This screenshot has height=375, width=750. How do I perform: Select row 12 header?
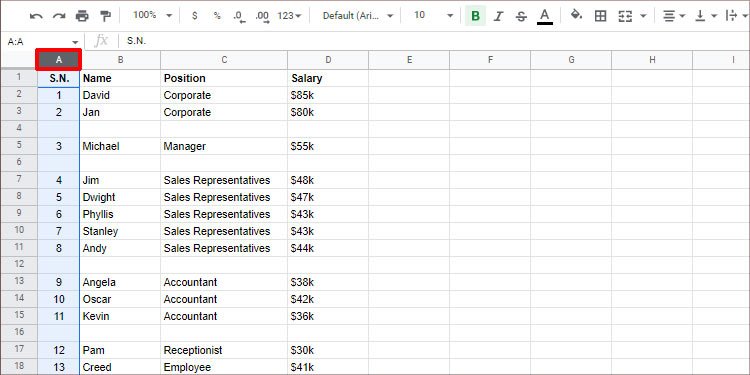[19, 265]
